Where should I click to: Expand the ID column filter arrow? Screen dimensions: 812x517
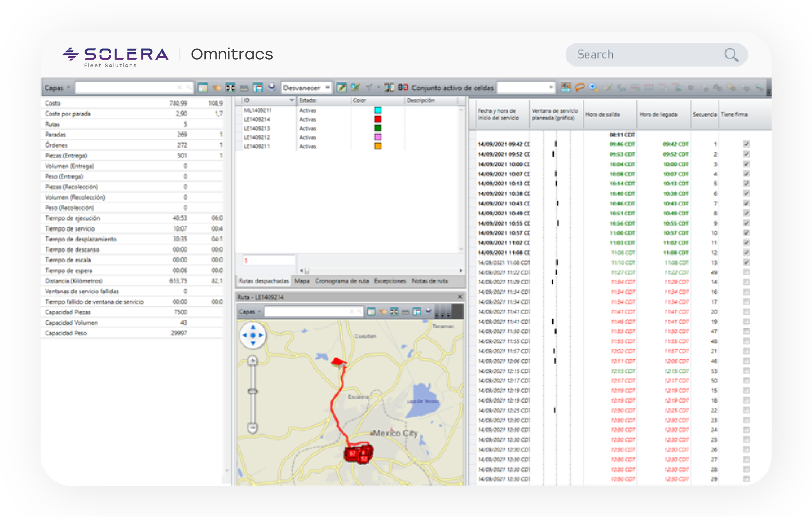pos(291,101)
